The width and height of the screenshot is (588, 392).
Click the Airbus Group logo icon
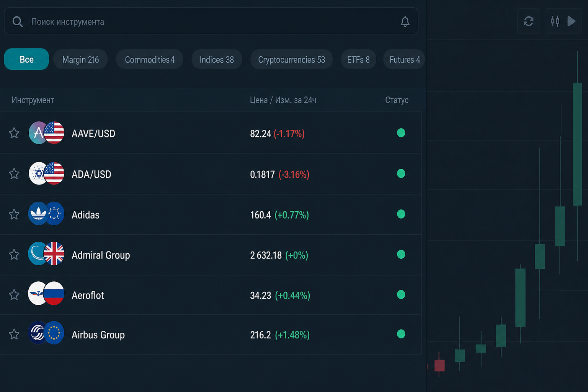pyautogui.click(x=38, y=333)
